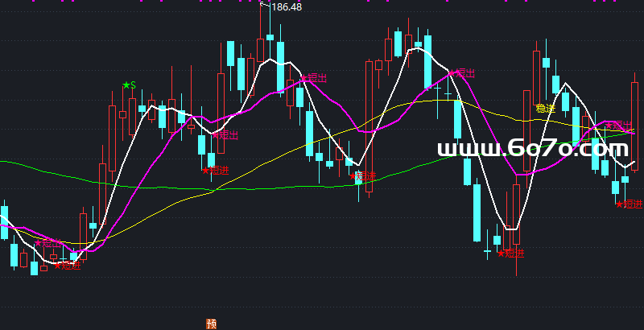The height and width of the screenshot is (330, 644).
Task: Select the 短进 star under the chart's lowest candle
Action: pyautogui.click(x=511, y=254)
